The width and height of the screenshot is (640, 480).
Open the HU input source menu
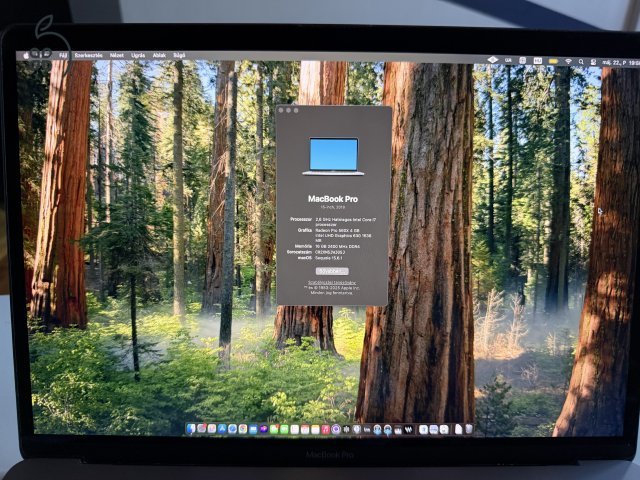click(x=538, y=60)
